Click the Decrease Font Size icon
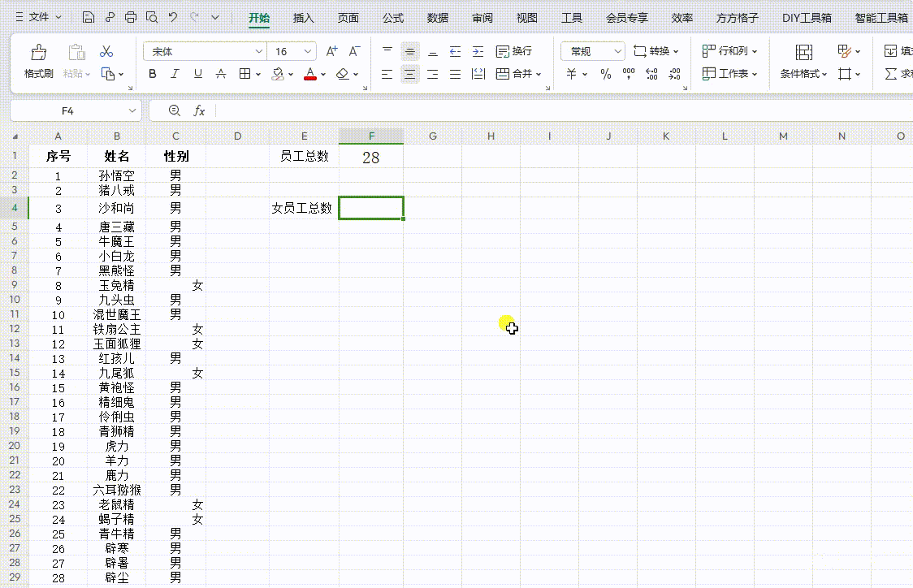The height and width of the screenshot is (588, 913). (x=354, y=51)
